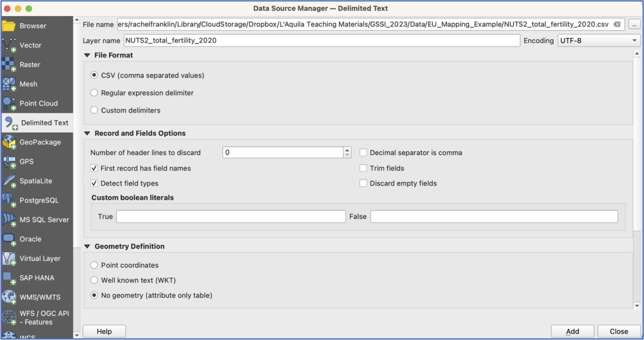Click the File name path field
The height and width of the screenshot is (340, 644).
pyautogui.click(x=371, y=24)
